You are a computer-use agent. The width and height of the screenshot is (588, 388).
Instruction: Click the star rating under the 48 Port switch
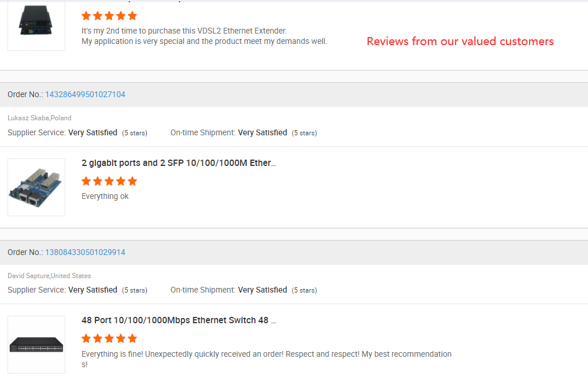click(109, 338)
